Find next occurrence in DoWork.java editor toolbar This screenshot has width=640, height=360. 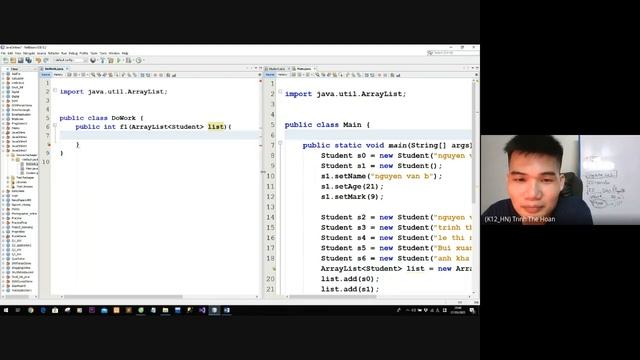click(x=104, y=75)
